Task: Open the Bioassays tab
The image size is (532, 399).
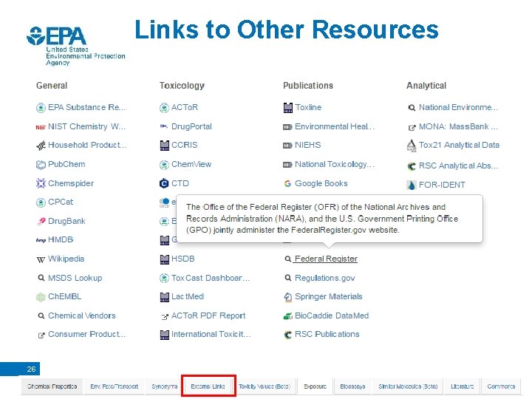Action: [352, 386]
